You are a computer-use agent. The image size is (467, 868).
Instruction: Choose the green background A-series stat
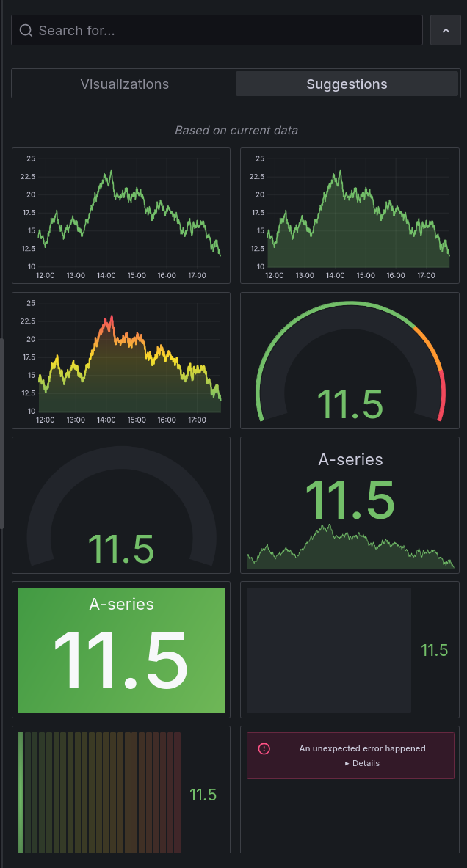[x=121, y=649]
